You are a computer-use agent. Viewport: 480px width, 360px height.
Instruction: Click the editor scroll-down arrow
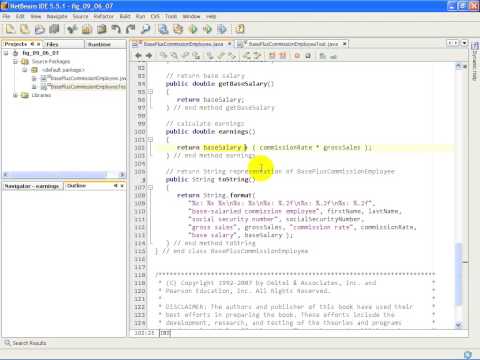point(459,324)
